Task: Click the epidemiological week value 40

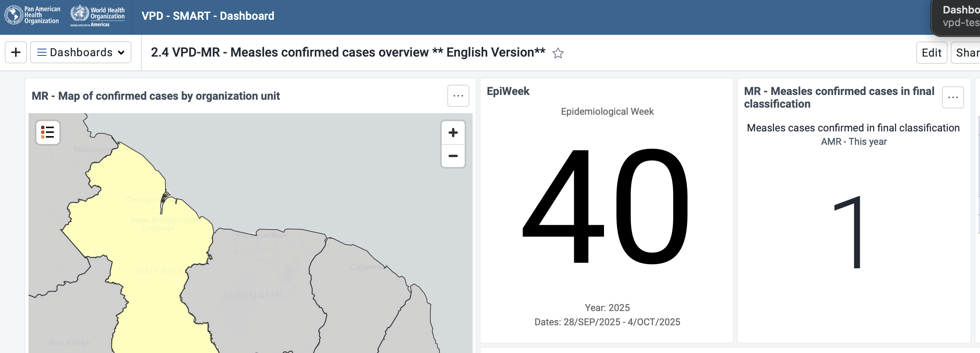Action: click(x=606, y=206)
